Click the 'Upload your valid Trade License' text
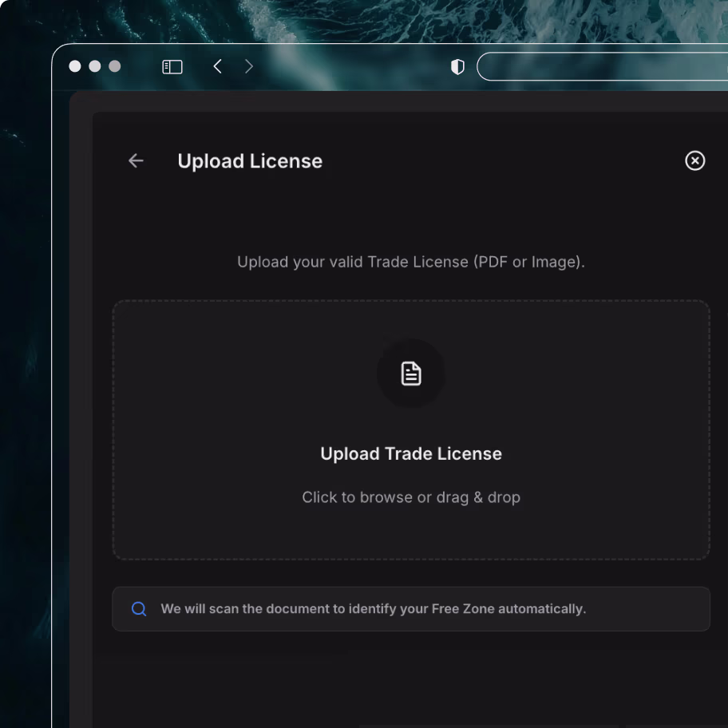The height and width of the screenshot is (728, 728). (x=411, y=262)
